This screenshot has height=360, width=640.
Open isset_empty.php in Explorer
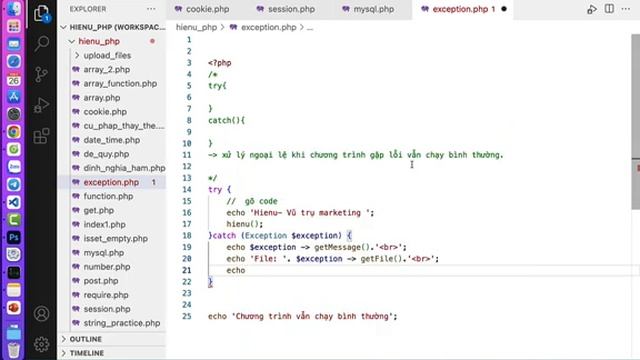pos(116,238)
